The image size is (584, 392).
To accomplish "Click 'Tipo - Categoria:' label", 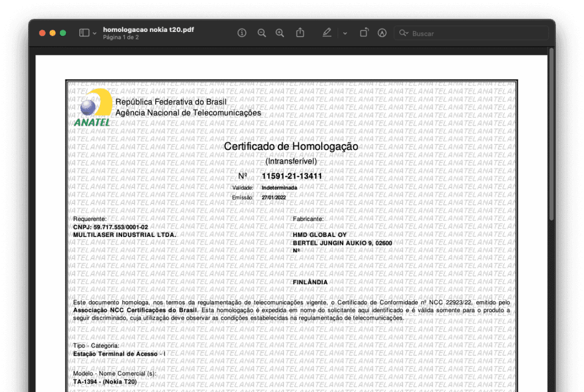I will click(x=96, y=346).
